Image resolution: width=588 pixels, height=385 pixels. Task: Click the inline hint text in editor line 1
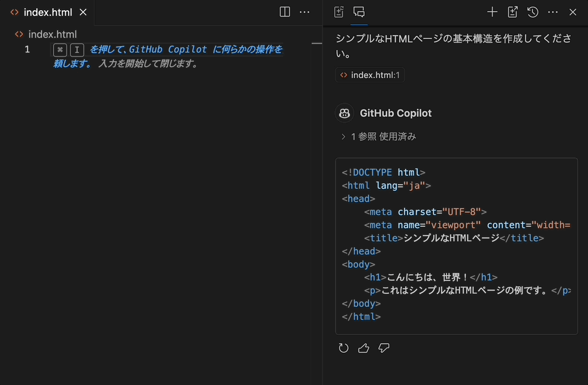[x=168, y=56]
